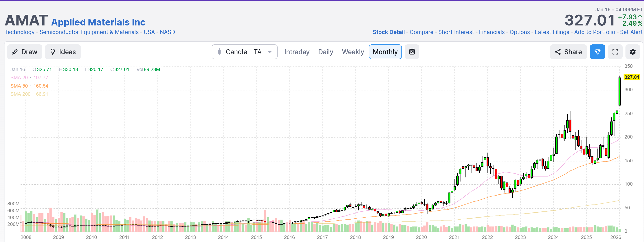Click Add to Portfolio link
Image resolution: width=644 pixels, height=242 pixels.
594,32
